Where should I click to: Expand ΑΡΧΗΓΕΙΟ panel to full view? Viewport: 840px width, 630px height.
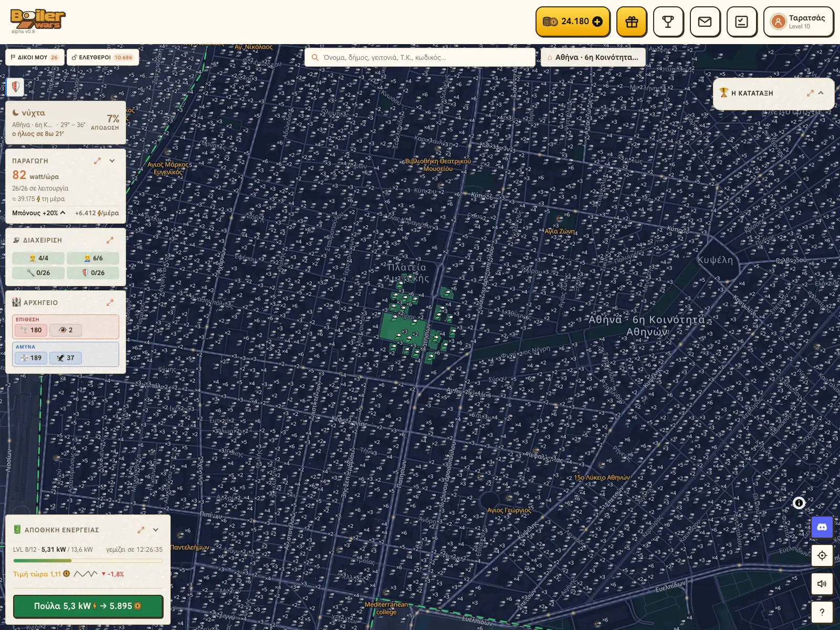(x=110, y=302)
